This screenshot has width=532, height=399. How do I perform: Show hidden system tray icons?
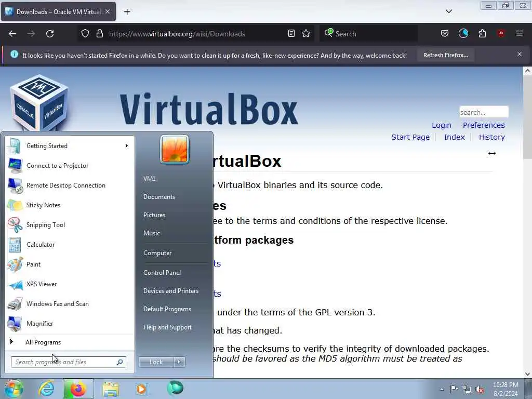(442, 390)
